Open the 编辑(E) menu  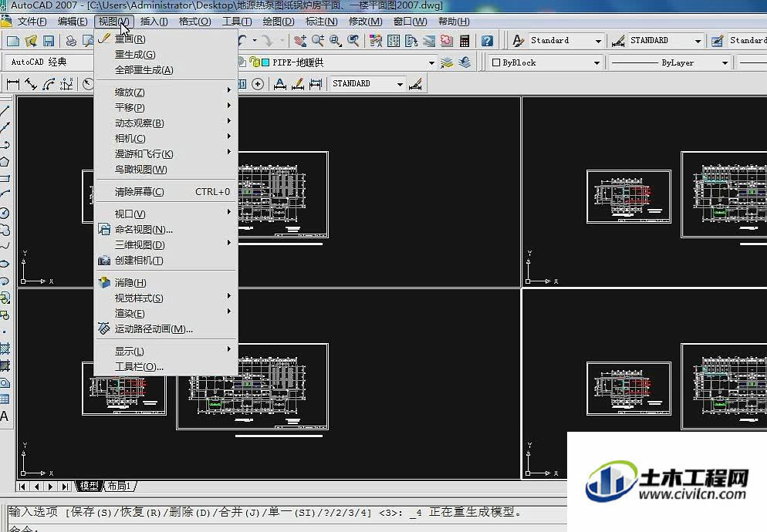[73, 22]
